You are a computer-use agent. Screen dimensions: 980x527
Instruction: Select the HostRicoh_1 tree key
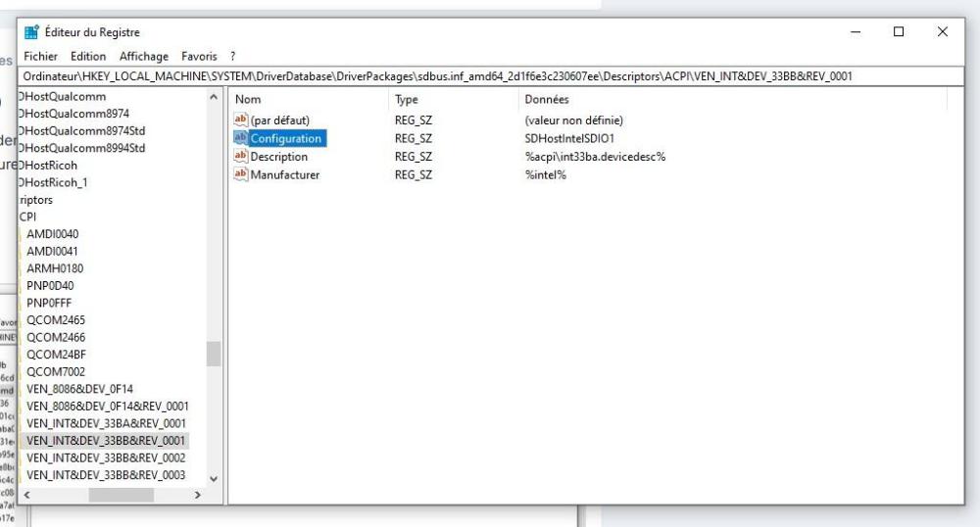(54, 182)
